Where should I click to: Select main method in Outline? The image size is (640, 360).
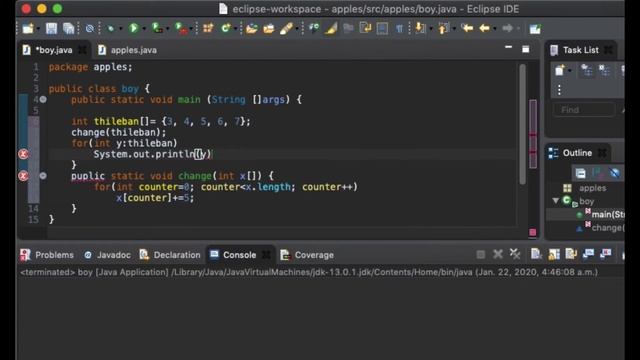click(607, 214)
